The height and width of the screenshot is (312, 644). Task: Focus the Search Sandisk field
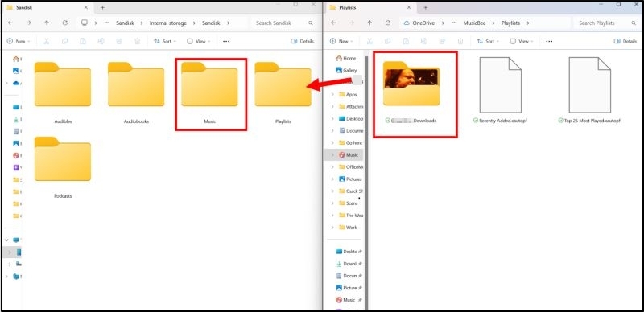click(284, 23)
